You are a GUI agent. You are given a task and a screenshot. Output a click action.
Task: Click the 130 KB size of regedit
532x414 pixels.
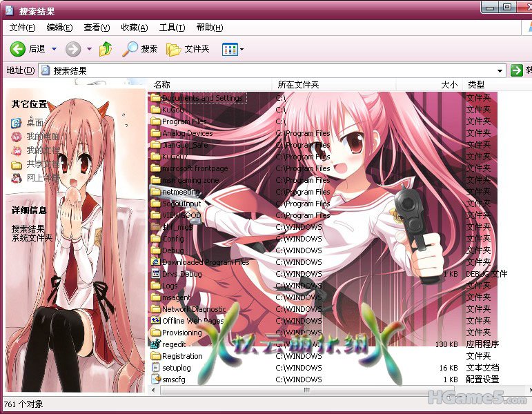446,344
